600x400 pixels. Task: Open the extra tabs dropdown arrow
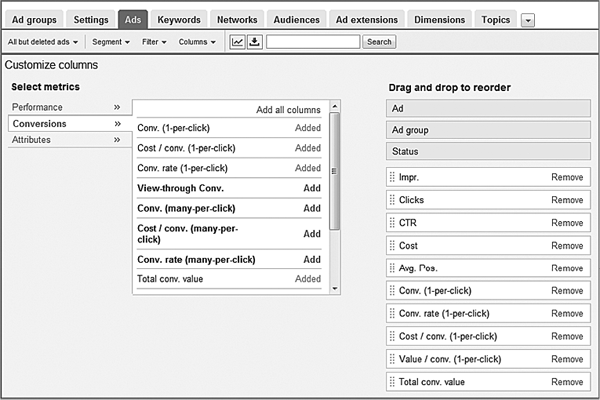click(x=528, y=20)
